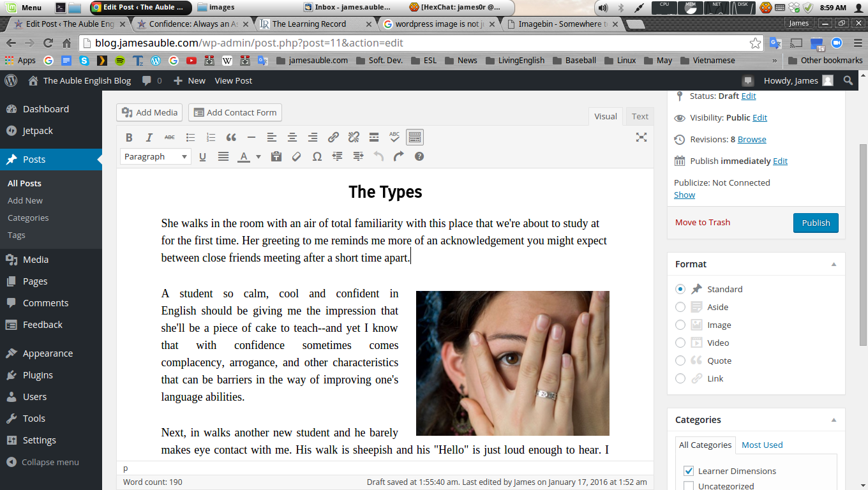Screen dimensions: 868x490
Task: Check the Uncategorized category
Action: (x=689, y=486)
